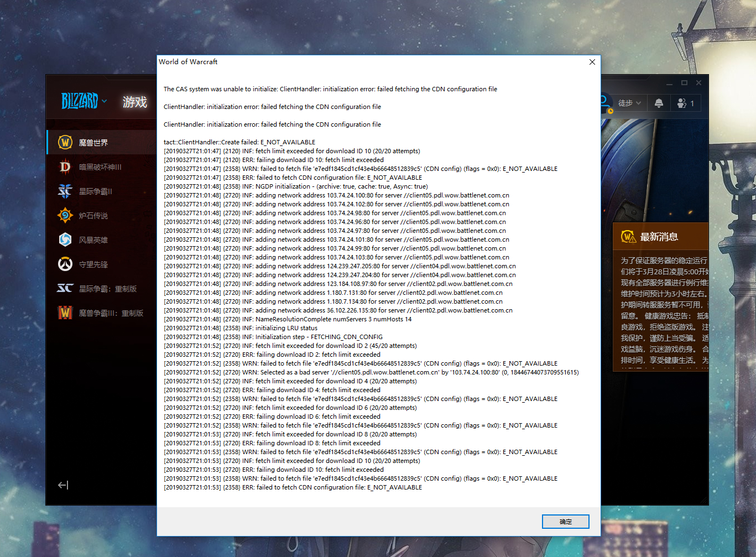
Task: Click the 'failing download ID 2' error line
Action: [x=272, y=355]
